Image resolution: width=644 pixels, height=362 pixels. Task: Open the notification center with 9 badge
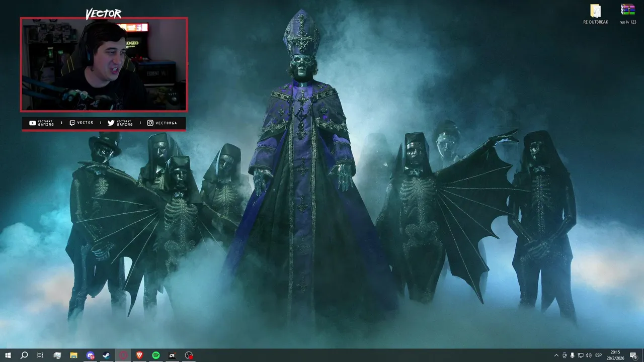(x=633, y=355)
